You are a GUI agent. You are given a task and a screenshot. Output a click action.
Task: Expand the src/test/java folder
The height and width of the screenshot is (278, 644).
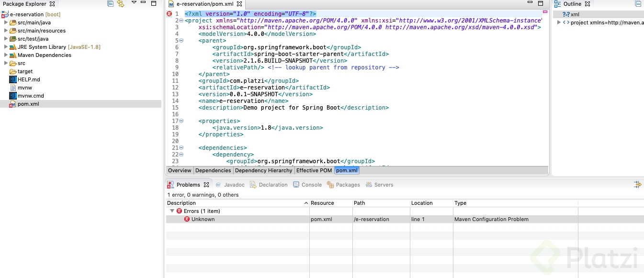click(6, 39)
